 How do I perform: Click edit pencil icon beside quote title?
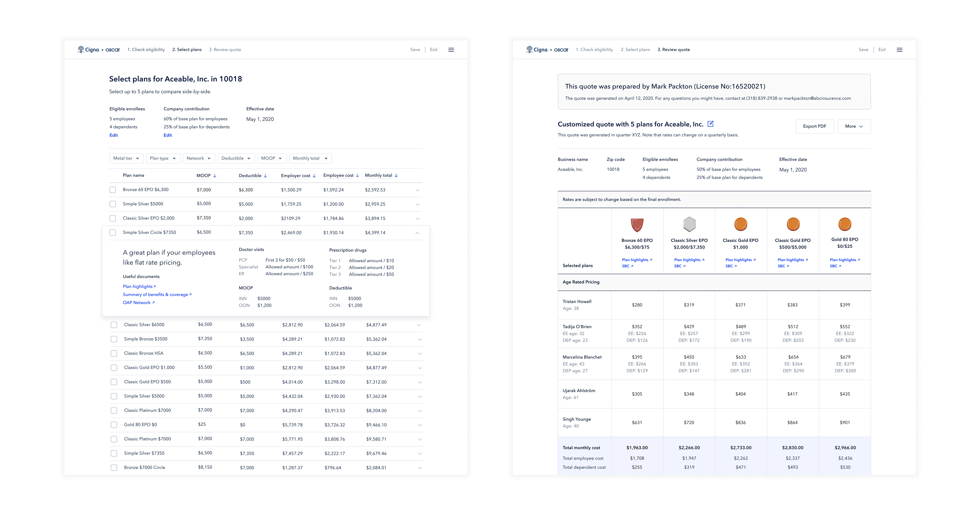pyautogui.click(x=710, y=124)
